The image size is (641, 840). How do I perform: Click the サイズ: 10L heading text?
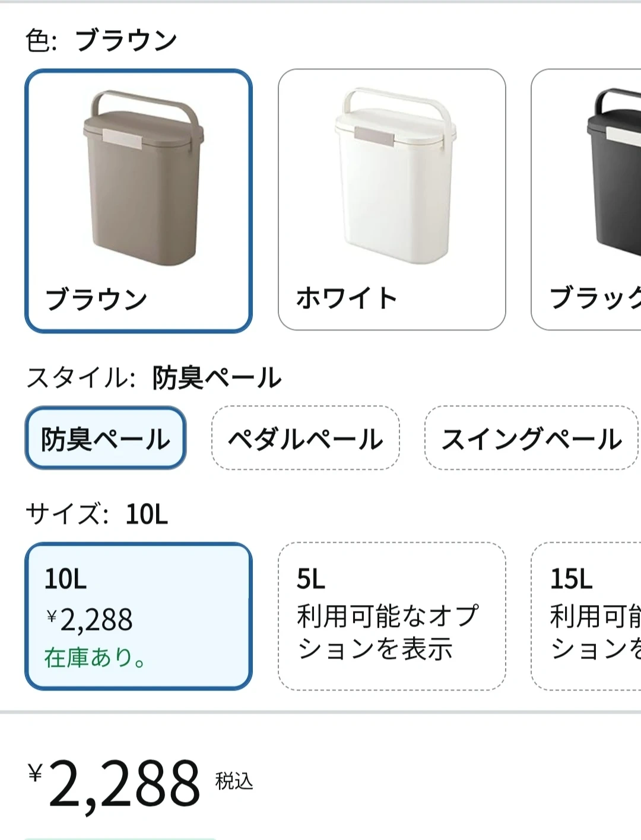[97, 514]
